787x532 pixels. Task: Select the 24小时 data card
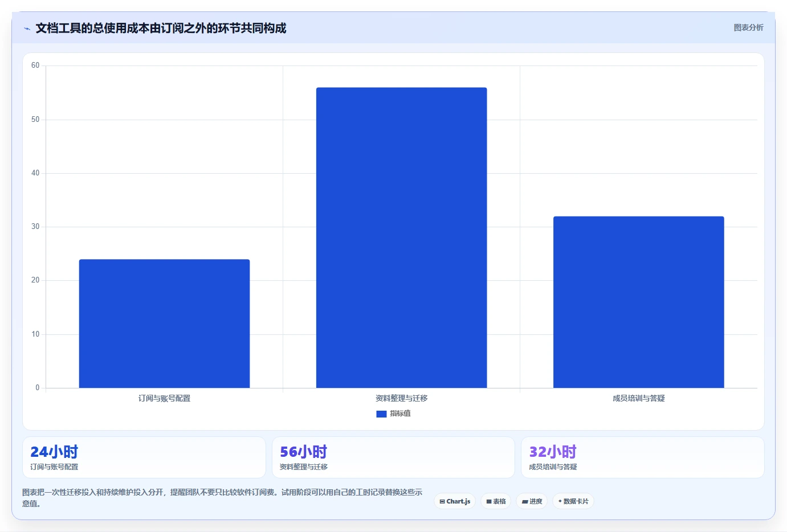click(x=144, y=457)
